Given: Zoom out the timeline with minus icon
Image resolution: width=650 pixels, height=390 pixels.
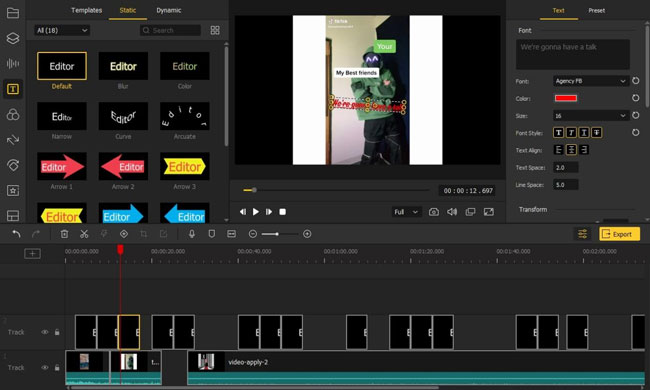Looking at the screenshot, I should [252, 234].
